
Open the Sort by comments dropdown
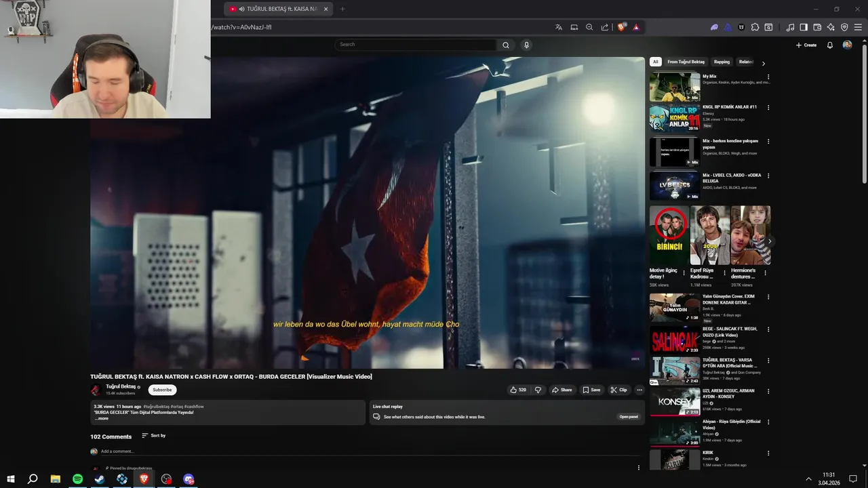tap(153, 435)
